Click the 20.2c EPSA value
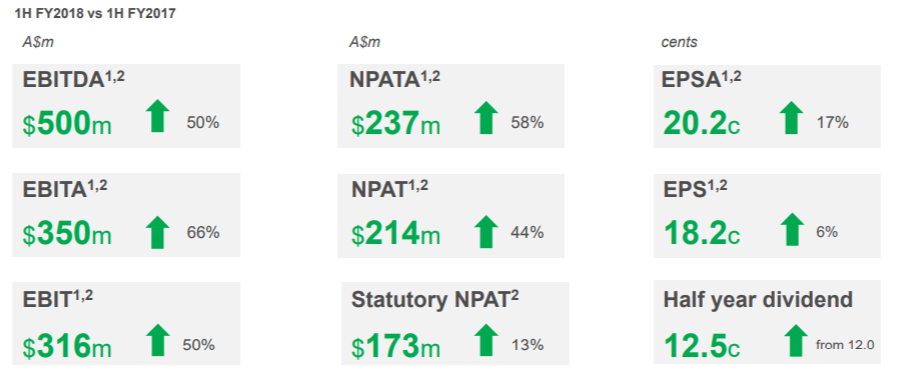 pyautogui.click(x=702, y=124)
